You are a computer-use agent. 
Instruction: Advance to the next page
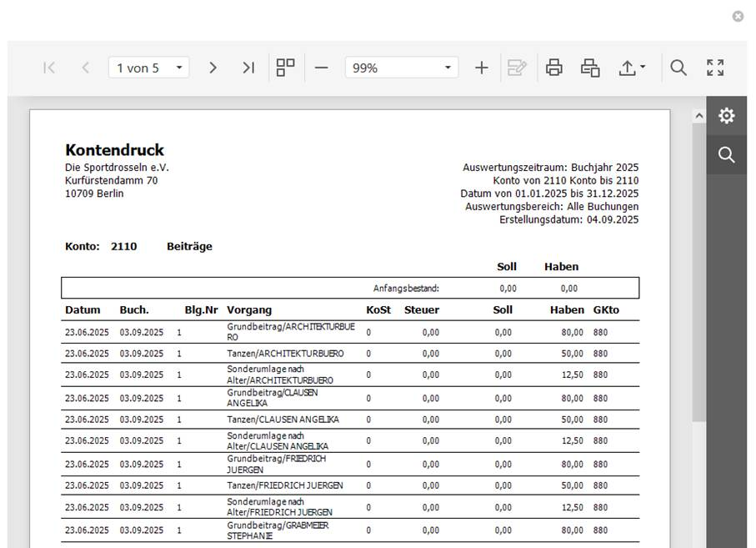(213, 68)
